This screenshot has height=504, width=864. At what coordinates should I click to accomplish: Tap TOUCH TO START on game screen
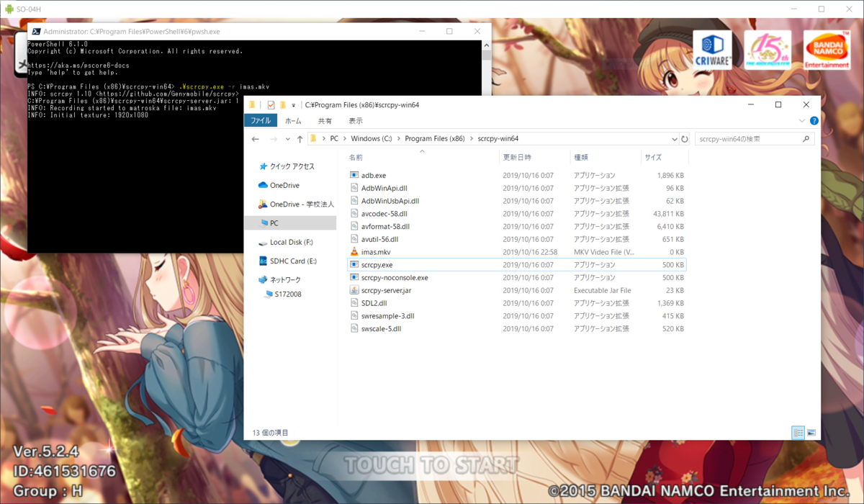tap(432, 464)
